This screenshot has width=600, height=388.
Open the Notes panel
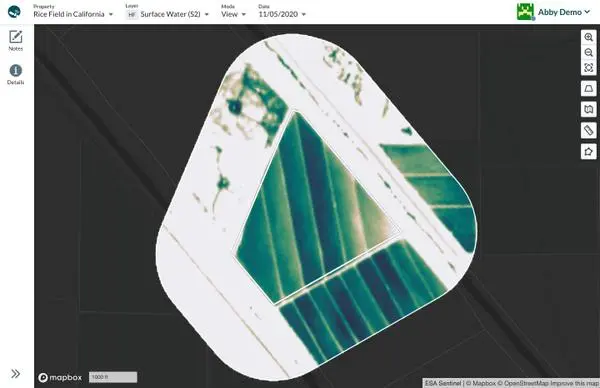(x=16, y=41)
